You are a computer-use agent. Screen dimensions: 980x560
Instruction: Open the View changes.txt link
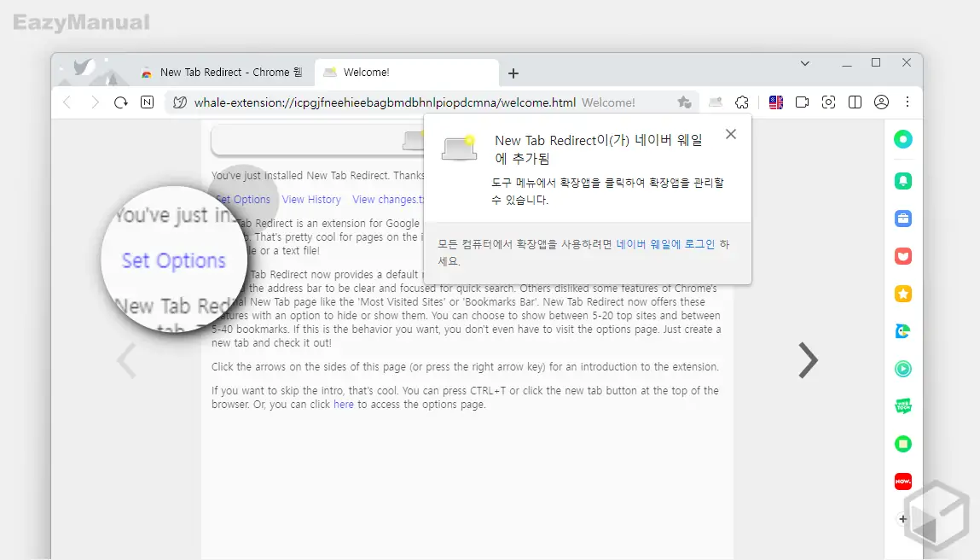[x=388, y=200]
